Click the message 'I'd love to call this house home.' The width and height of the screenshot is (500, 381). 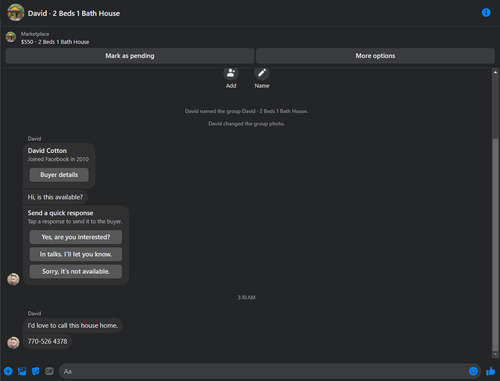click(73, 325)
